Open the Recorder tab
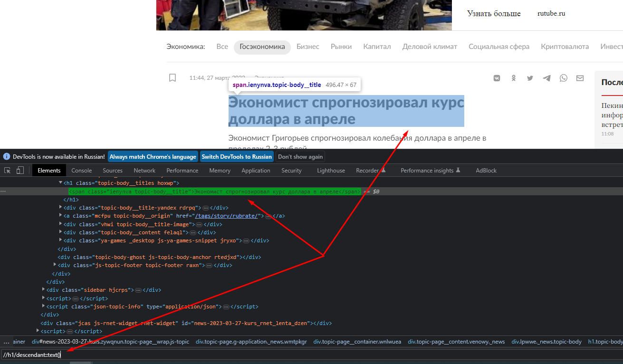This screenshot has width=623, height=364. click(x=371, y=171)
